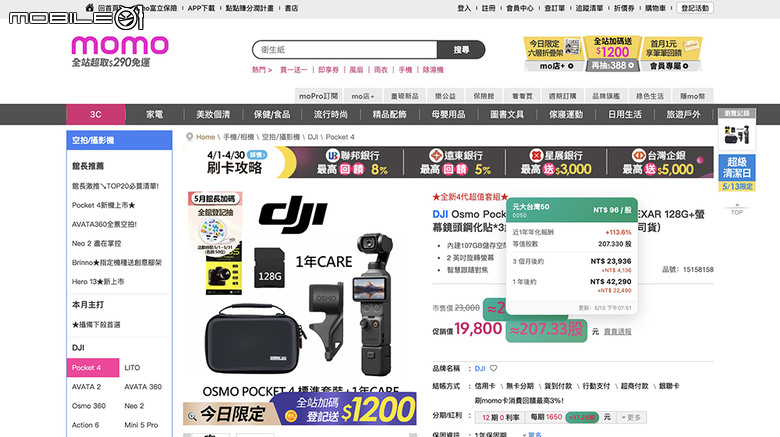This screenshot has width=780, height=437.
Task: Click the 12 期 0 利率 installment option
Action: tap(500, 417)
